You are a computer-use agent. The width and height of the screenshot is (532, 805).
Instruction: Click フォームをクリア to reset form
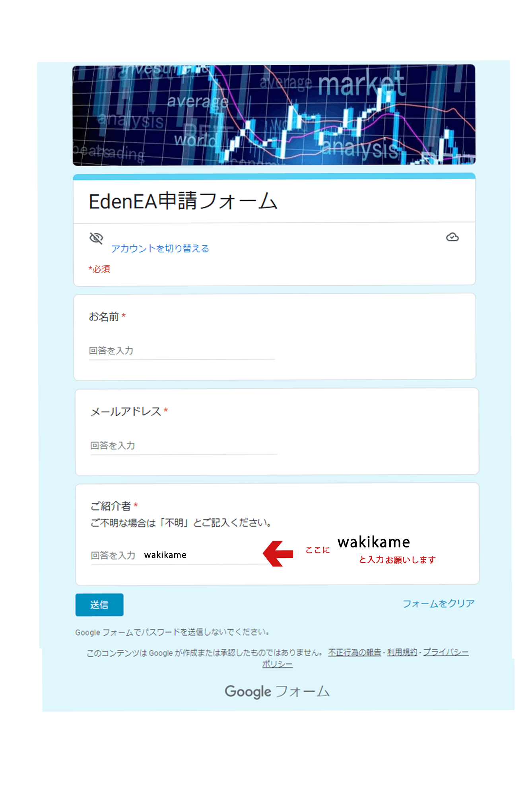[x=439, y=603]
